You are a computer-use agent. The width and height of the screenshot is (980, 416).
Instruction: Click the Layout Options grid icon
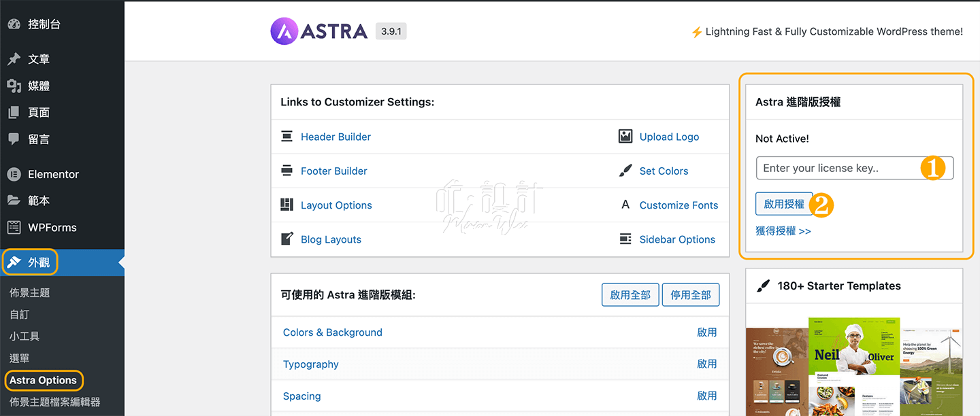pyautogui.click(x=287, y=205)
